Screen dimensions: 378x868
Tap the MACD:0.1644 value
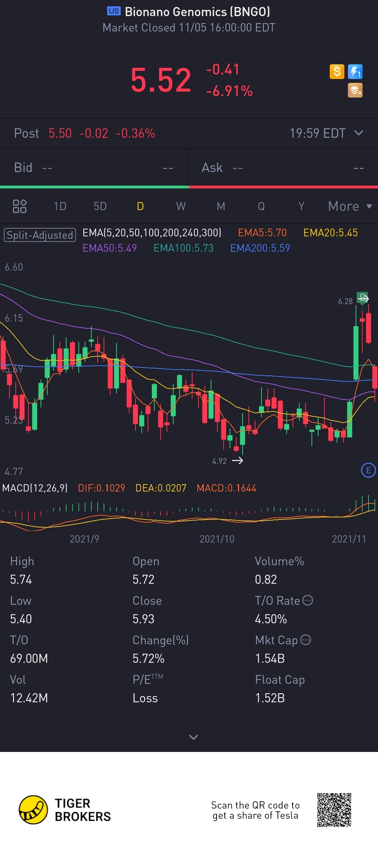coord(226,488)
